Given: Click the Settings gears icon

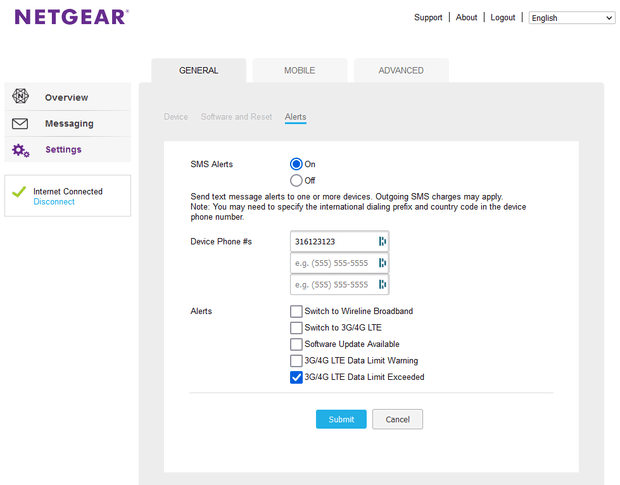Looking at the screenshot, I should coord(21,150).
